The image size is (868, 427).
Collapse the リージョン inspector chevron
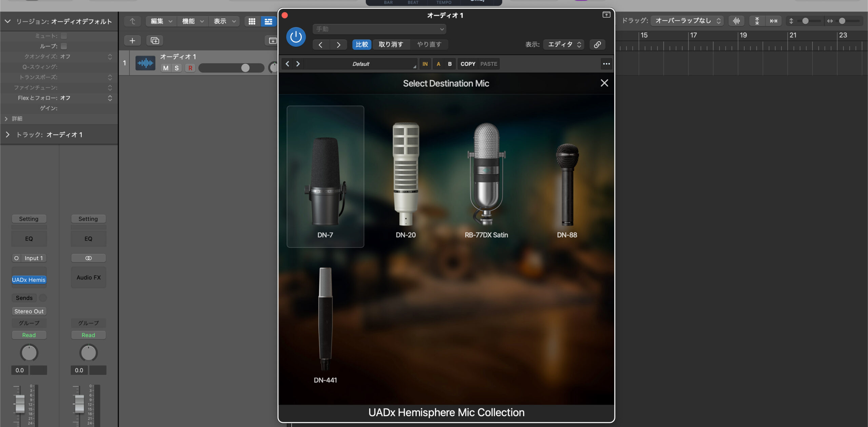click(7, 21)
